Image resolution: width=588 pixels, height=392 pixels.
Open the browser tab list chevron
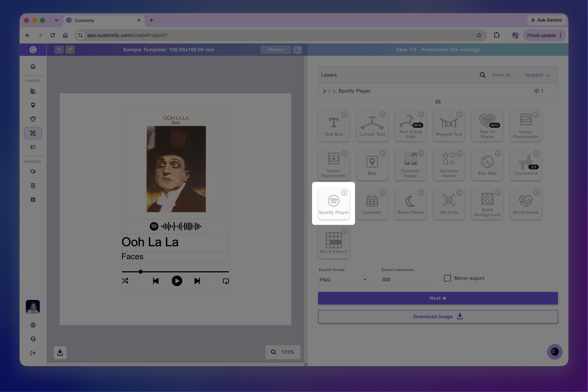coord(57,20)
